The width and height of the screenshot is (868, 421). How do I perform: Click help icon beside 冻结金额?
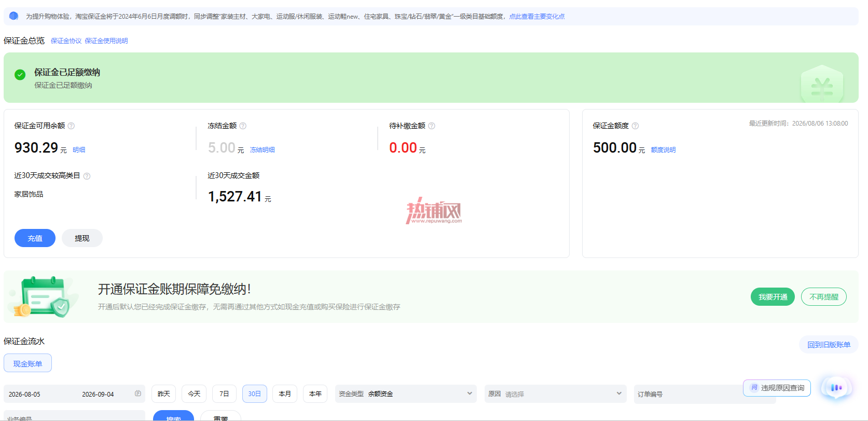click(243, 126)
